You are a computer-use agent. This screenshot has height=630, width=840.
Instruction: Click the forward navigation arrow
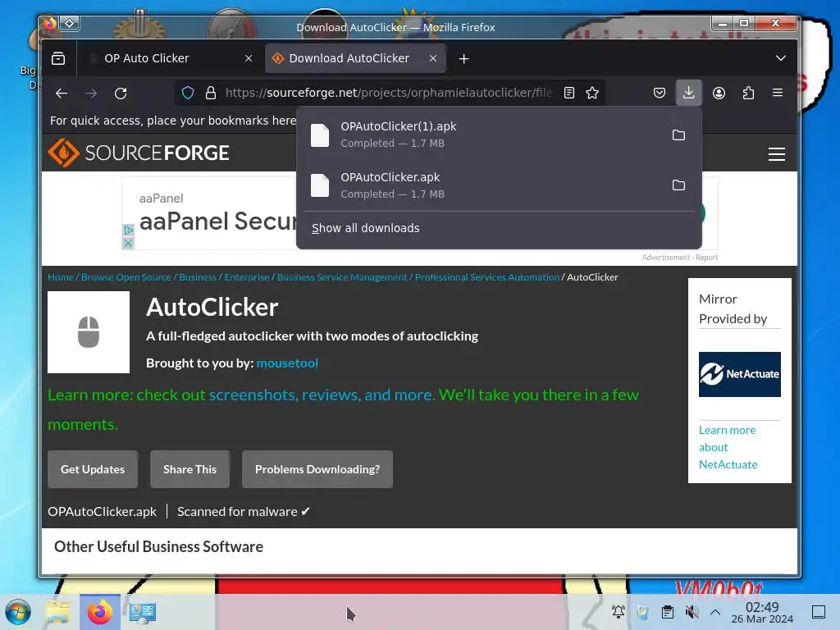[91, 94]
